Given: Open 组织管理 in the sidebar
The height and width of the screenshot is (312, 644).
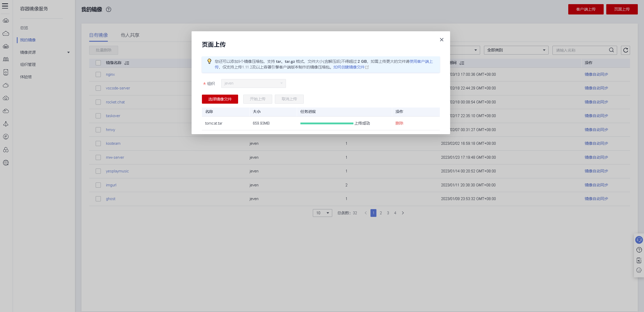Looking at the screenshot, I should [x=28, y=65].
